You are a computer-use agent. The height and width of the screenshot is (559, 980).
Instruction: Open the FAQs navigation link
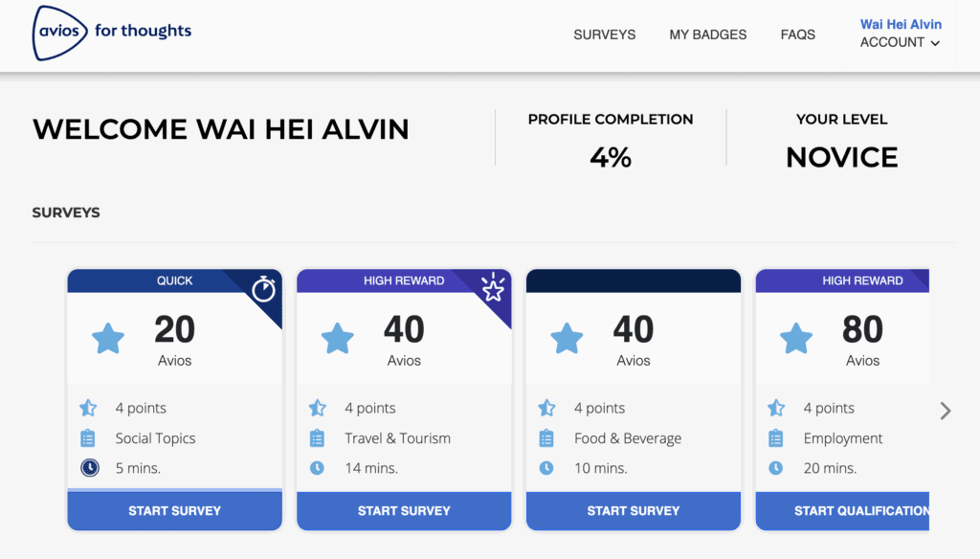coord(798,34)
